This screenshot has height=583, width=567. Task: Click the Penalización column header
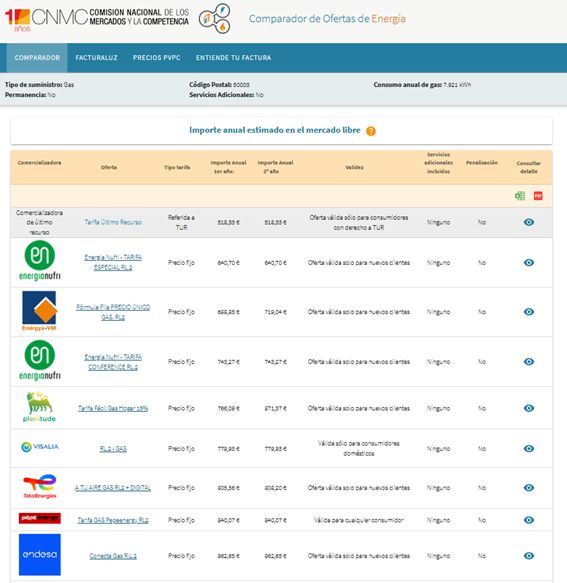[x=482, y=163]
